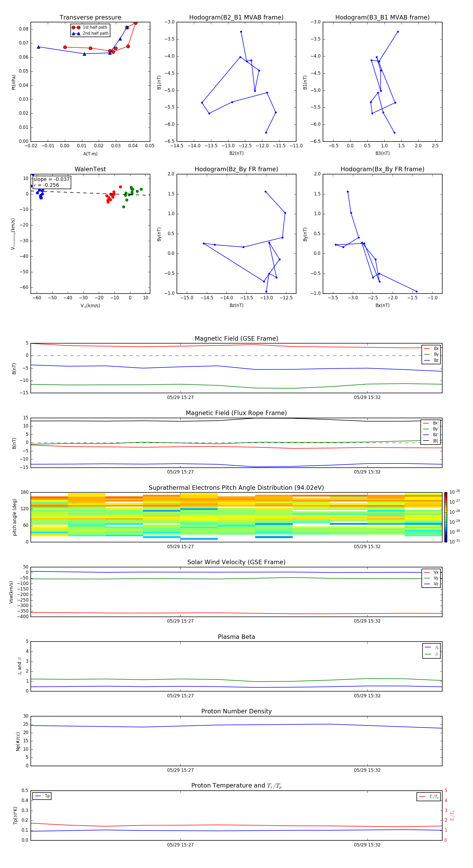Click the βp entry in Plasma Beta legend
The height and width of the screenshot is (868, 473).
click(x=431, y=647)
